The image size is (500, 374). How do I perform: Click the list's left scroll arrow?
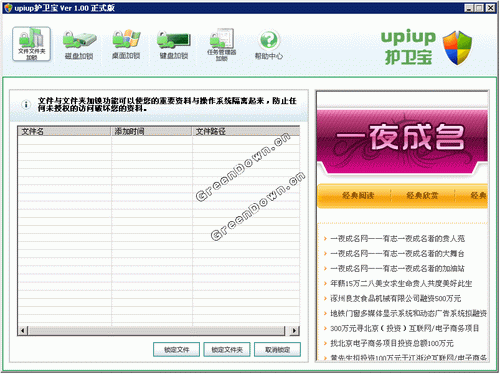[23, 331]
